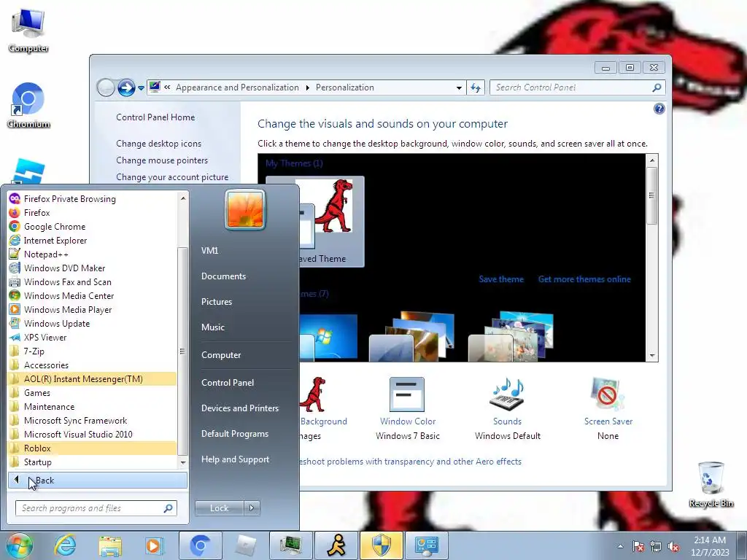Expand the Games folder
The image size is (747, 560).
coord(92,392)
